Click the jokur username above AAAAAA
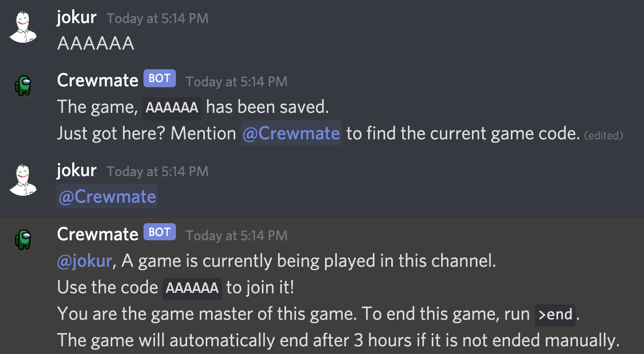 76,17
